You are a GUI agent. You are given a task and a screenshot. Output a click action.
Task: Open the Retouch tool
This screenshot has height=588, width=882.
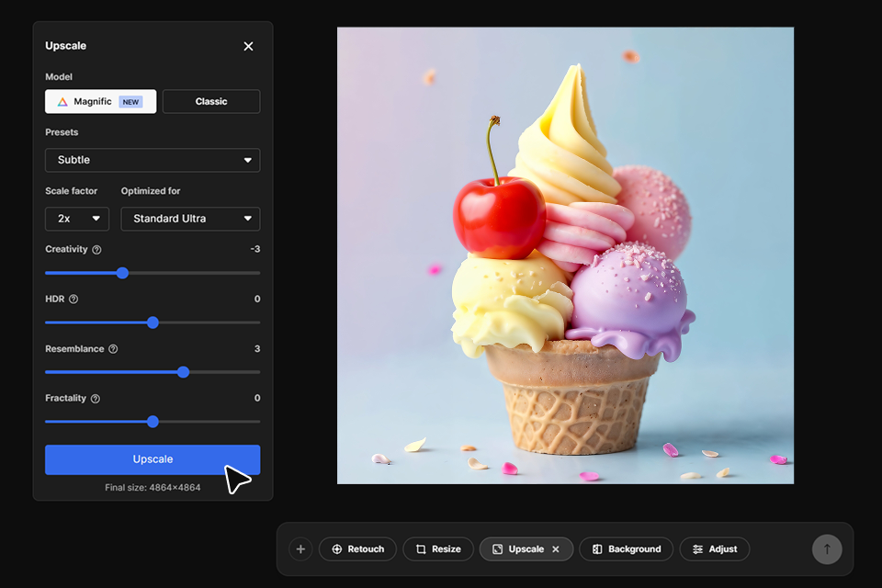[357, 549]
